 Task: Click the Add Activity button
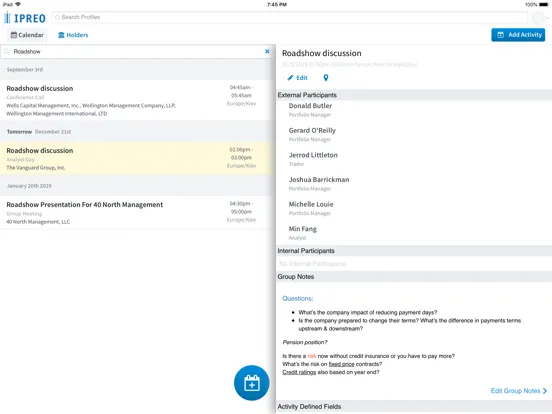[x=518, y=34]
